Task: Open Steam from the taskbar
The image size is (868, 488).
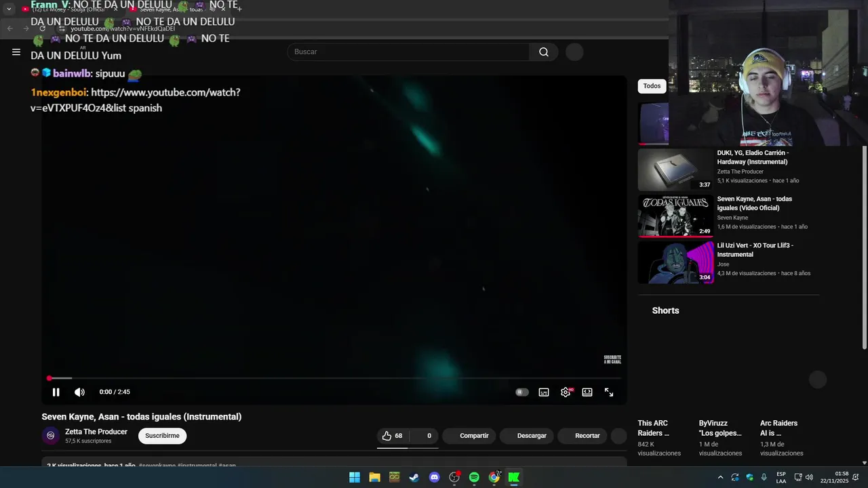Action: tap(414, 477)
